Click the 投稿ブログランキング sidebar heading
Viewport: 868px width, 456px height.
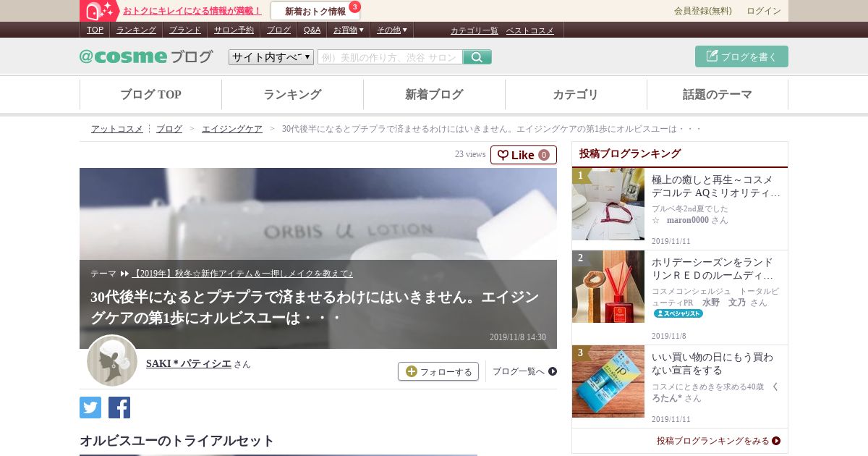coord(630,153)
